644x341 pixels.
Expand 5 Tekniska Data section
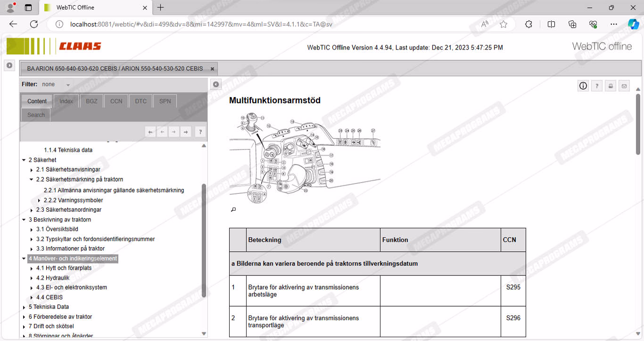click(x=24, y=307)
